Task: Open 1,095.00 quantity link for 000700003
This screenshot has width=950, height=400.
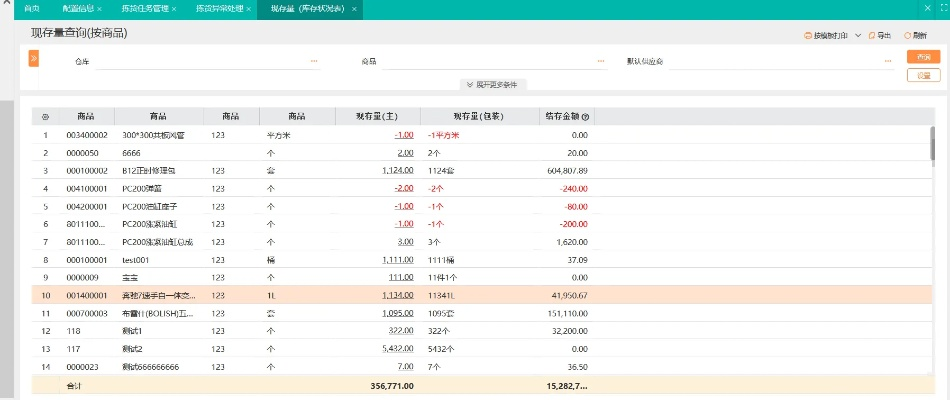Action: pyautogui.click(x=398, y=313)
